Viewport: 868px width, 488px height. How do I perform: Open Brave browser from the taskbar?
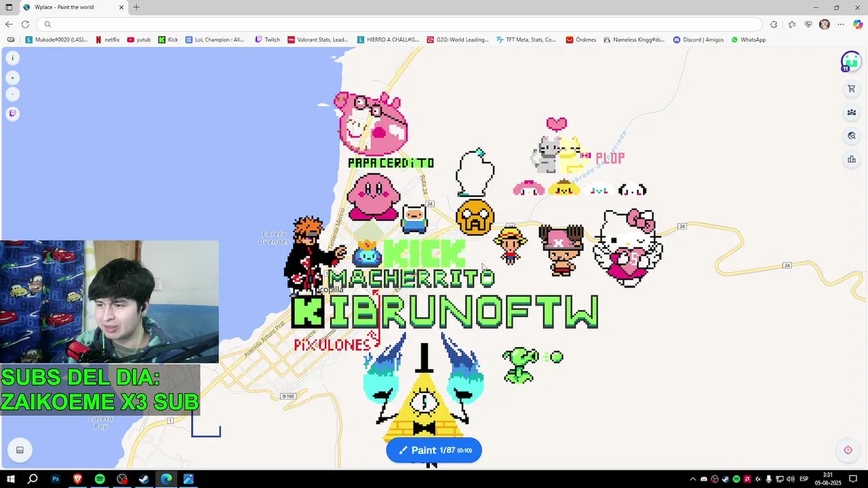77,479
